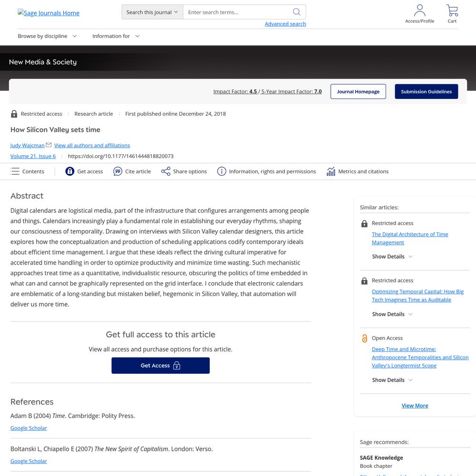This screenshot has height=476, width=476.
Task: Click the Get full access to this article heading
Action: point(160,334)
